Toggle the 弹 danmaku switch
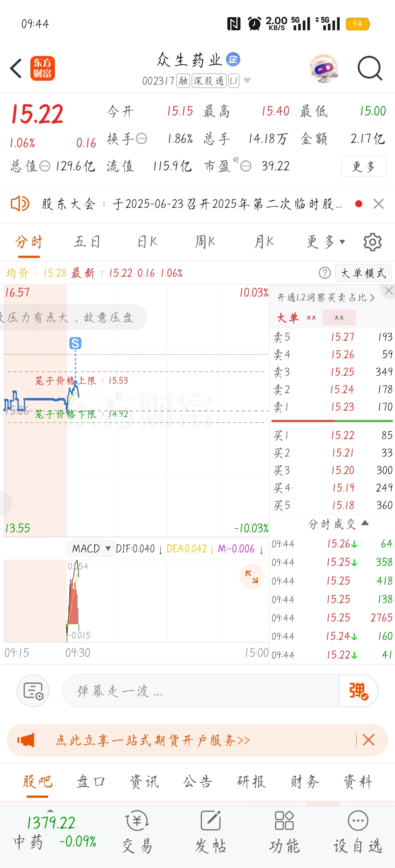This screenshot has height=868, width=395. click(358, 691)
